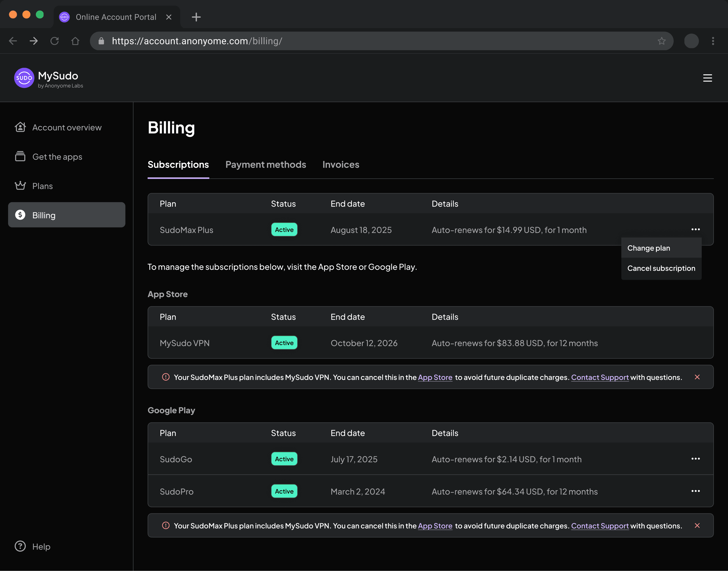
Task: Click the MySudo logo
Action: coord(24,78)
